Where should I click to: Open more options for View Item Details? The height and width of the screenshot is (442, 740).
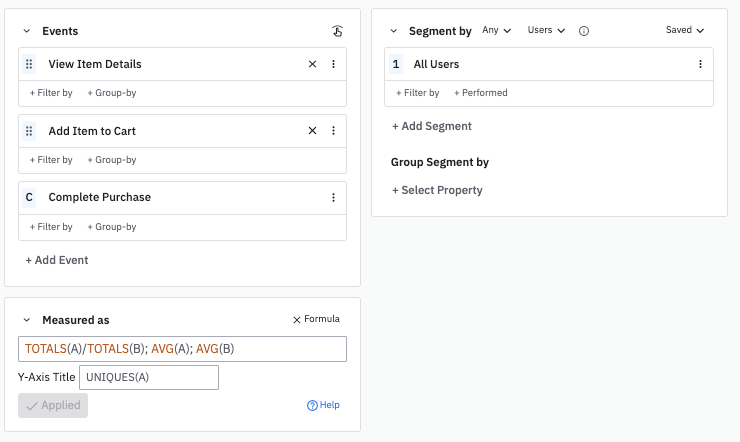click(333, 64)
